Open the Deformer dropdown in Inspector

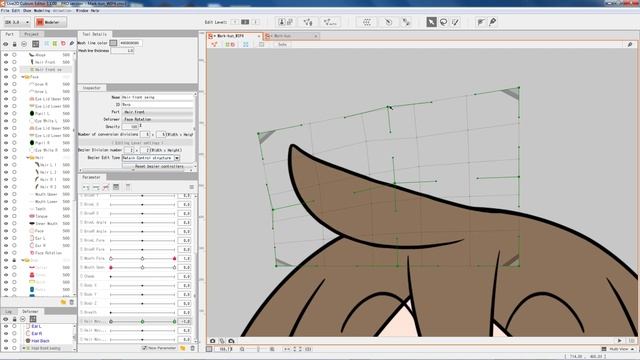tap(158, 119)
